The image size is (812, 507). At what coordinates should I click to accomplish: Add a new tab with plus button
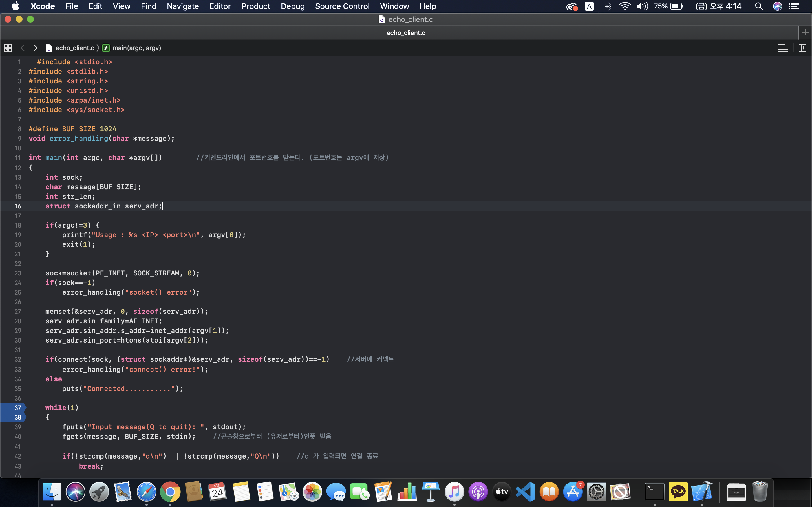pos(805,32)
